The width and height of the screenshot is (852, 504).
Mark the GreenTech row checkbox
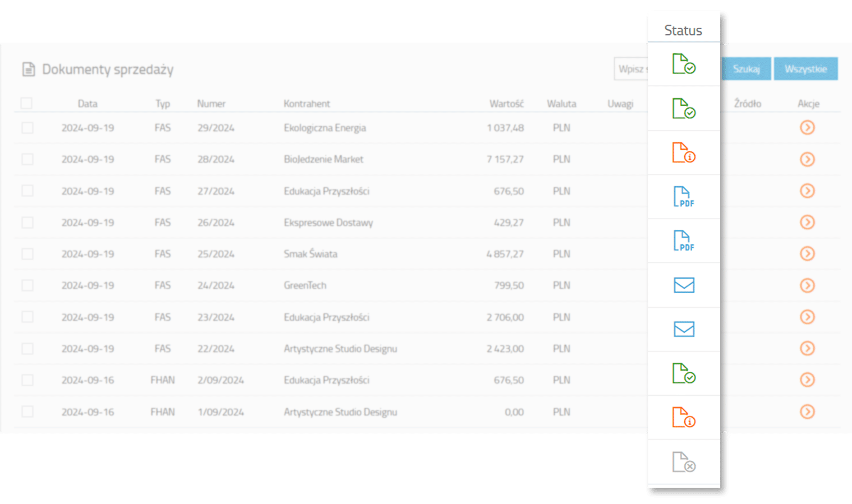[27, 285]
